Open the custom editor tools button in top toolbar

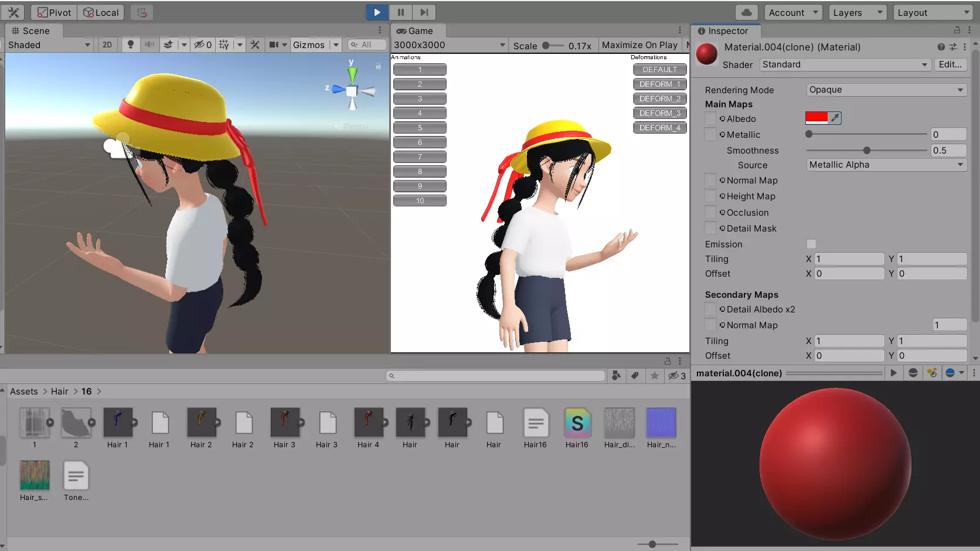click(x=13, y=12)
